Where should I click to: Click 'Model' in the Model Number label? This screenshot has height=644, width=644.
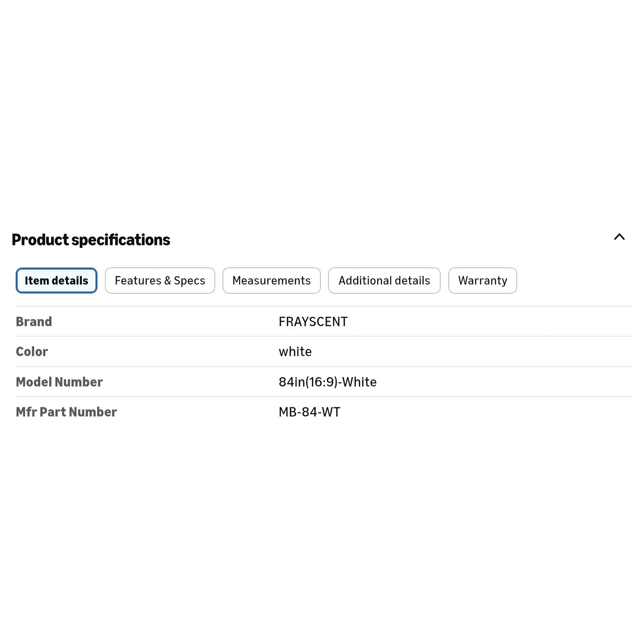click(34, 382)
